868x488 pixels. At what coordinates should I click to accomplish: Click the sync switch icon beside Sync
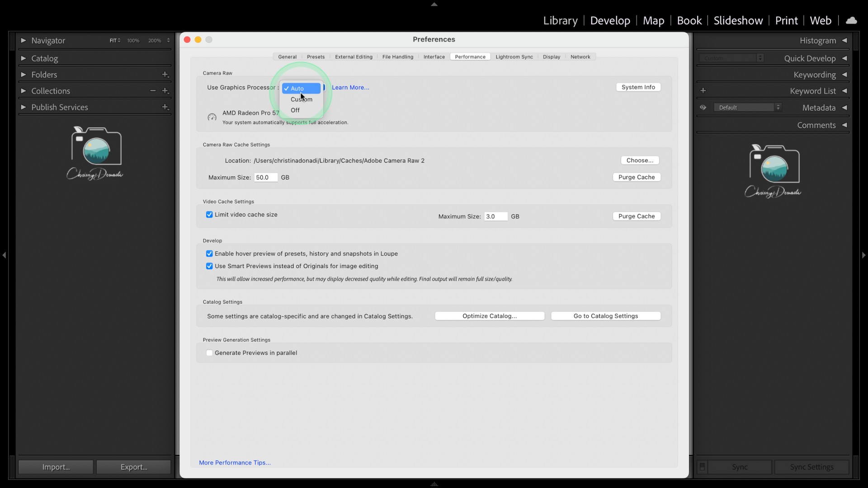(702, 467)
